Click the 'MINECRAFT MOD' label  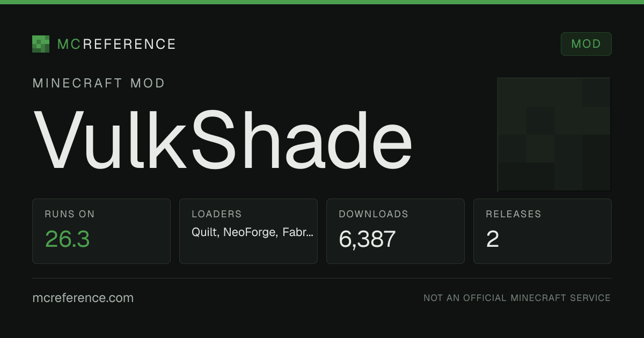coord(99,83)
